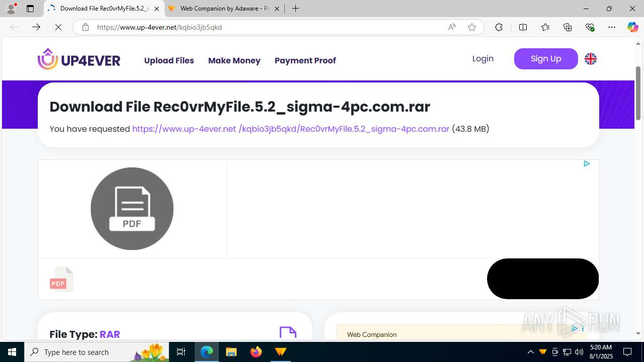Open Payment Proof menu item
This screenshot has width=644, height=362.
click(x=305, y=60)
